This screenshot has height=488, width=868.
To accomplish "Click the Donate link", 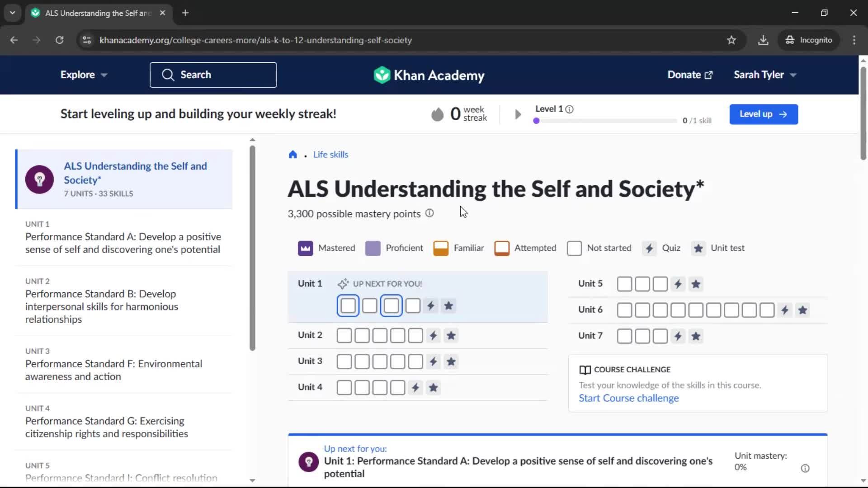I will (690, 75).
